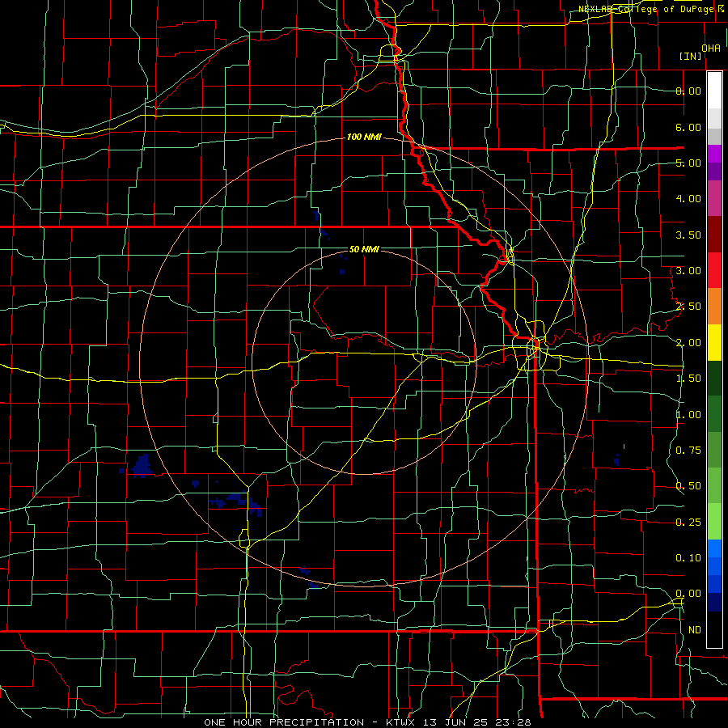This screenshot has width=728, height=728.
Task: Click the black ND legend swatch
Action: point(714,629)
